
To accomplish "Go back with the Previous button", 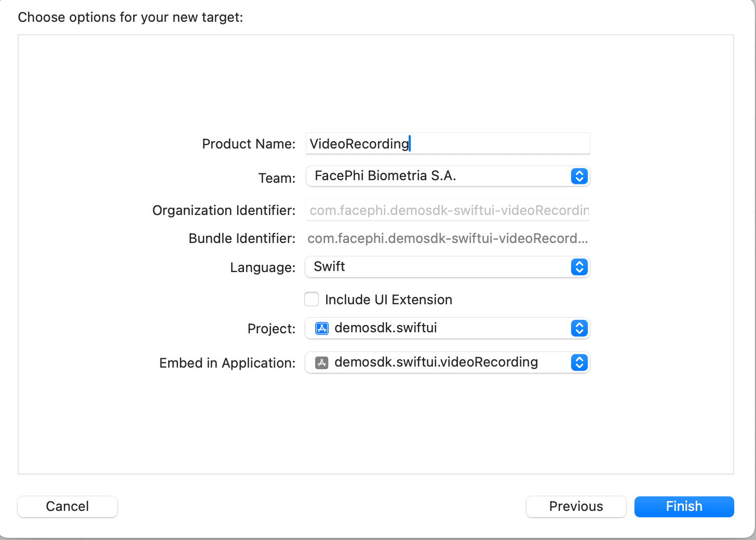I will tap(576, 506).
